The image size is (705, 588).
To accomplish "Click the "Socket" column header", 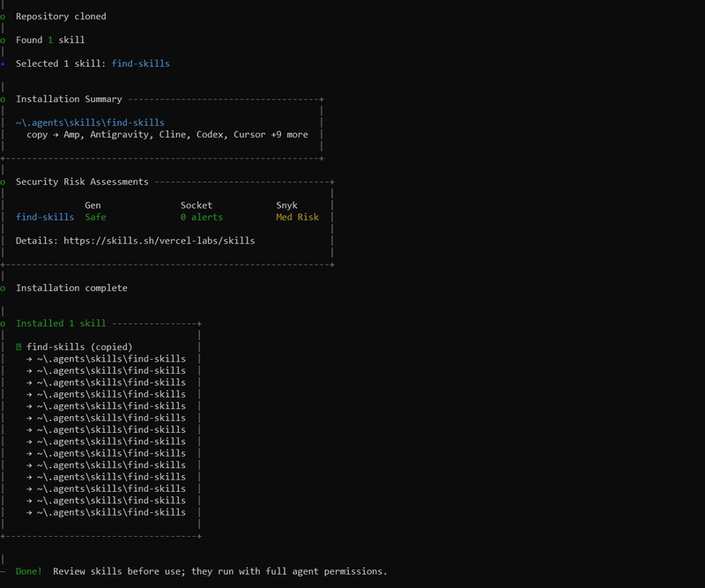I will 196,205.
